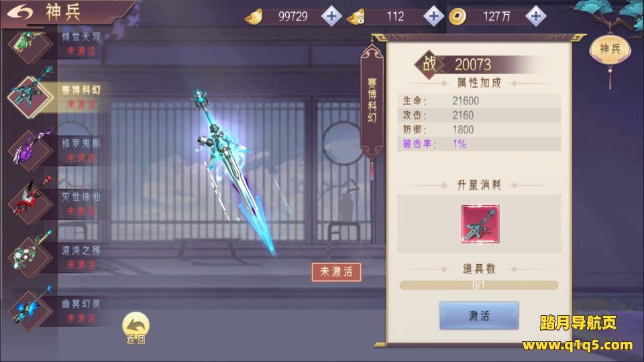Image resolution: width=644 pixels, height=362 pixels.
Task: Open the 神兵 lantern tab
Action: pos(610,50)
